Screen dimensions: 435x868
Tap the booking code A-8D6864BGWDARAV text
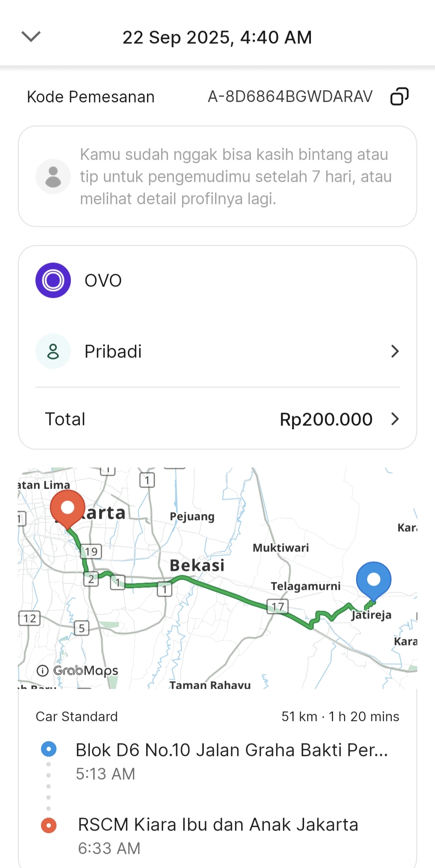(290, 97)
